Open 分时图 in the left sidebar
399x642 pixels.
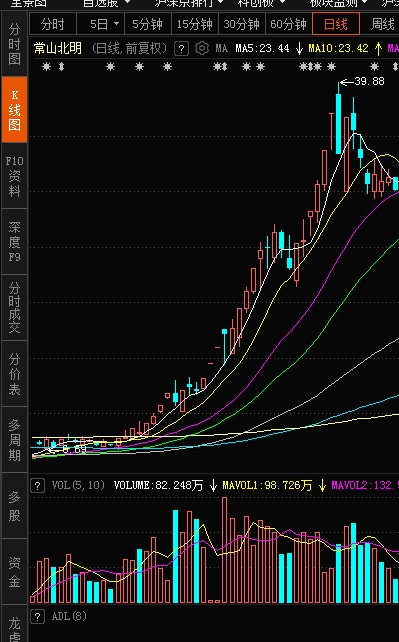[14, 44]
